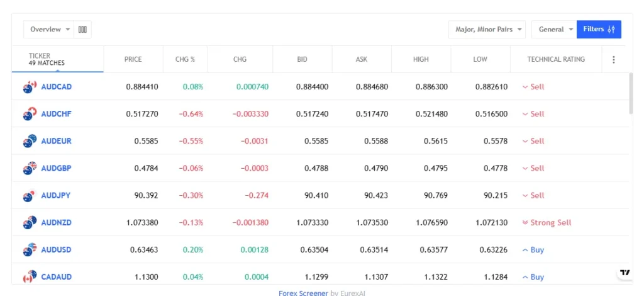
Task: Follow the Forex Screener link
Action: coord(303,292)
